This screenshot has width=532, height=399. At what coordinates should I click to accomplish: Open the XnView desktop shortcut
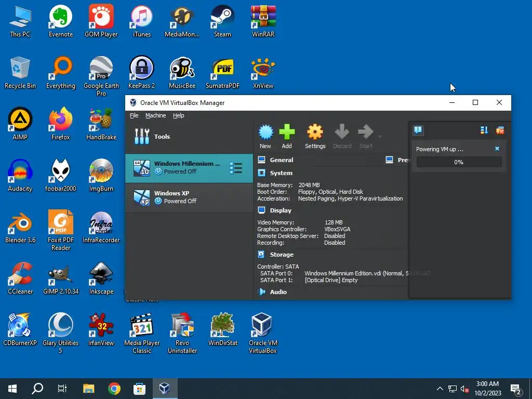click(263, 72)
